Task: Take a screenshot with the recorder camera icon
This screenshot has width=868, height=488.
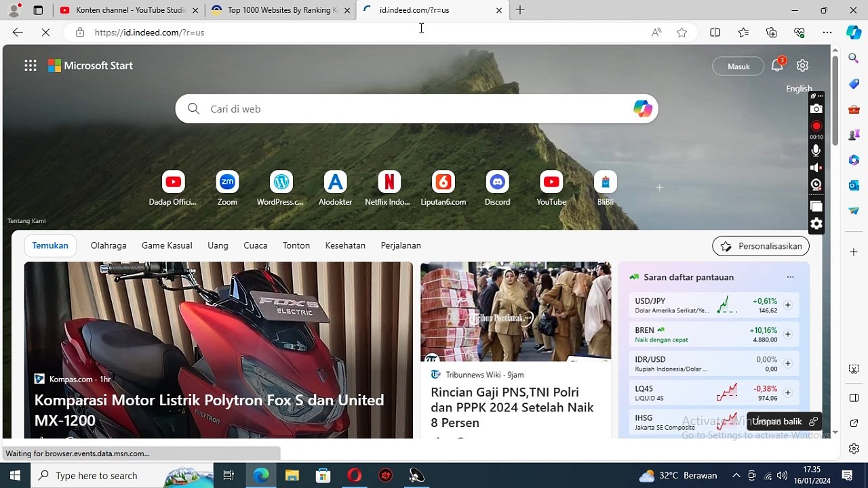Action: 816,109
